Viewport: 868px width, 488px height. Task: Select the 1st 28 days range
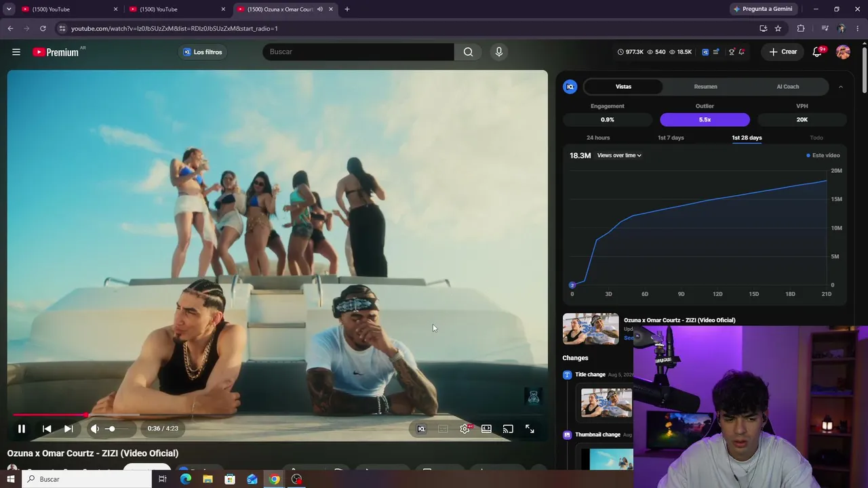(747, 138)
